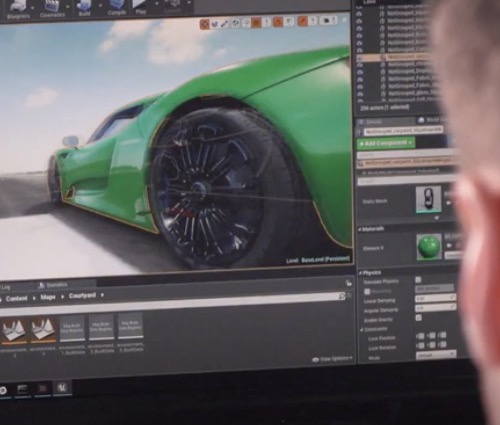Click the Angular Damping value field

pos(435,307)
